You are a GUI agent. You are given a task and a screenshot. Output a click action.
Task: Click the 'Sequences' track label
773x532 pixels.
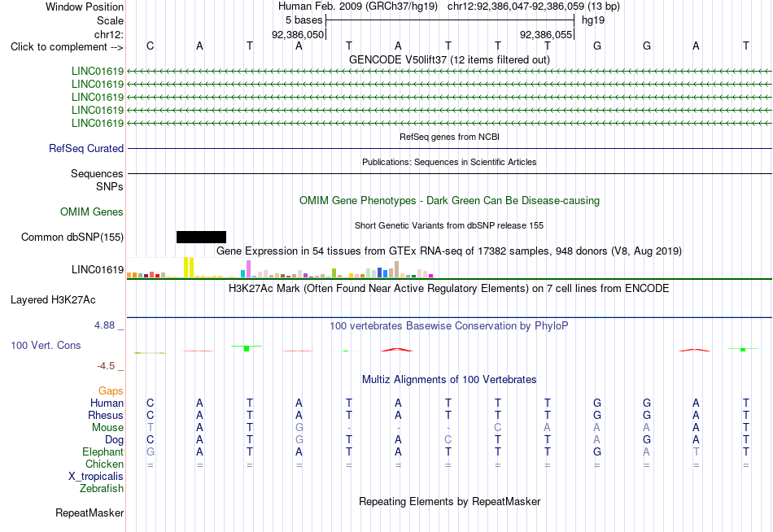point(97,173)
